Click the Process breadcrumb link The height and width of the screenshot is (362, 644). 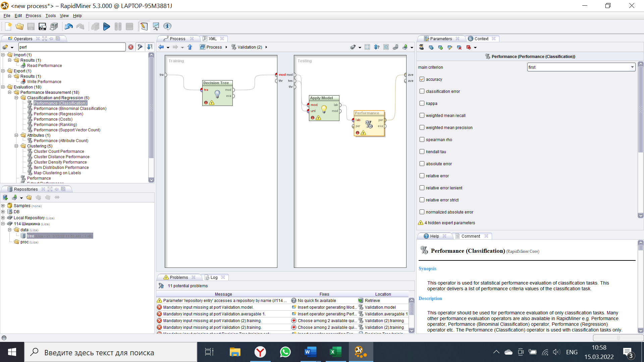[x=214, y=47]
